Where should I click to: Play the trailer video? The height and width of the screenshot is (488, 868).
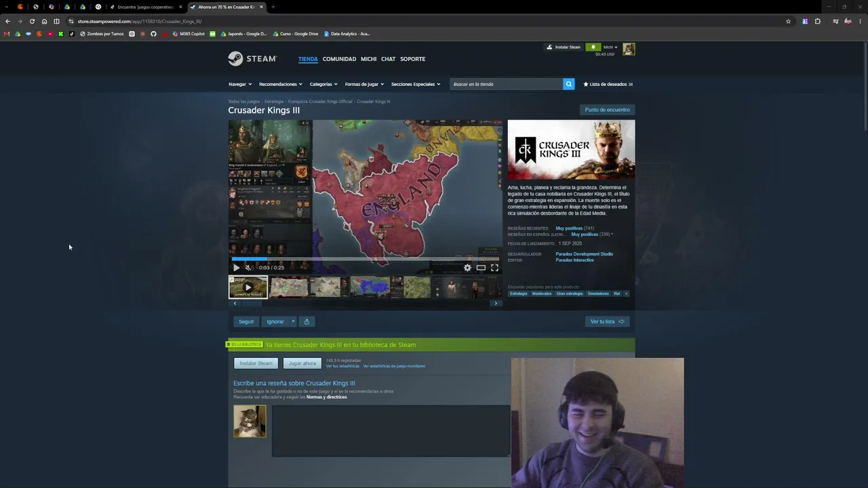236,268
